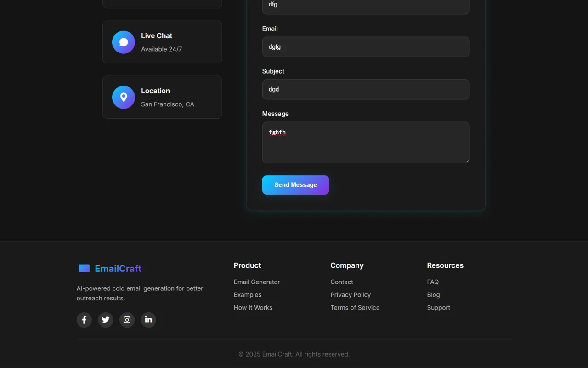Viewport: 588px width, 368px height.
Task: Click the EmailCraft envelope logo icon
Action: click(x=84, y=268)
